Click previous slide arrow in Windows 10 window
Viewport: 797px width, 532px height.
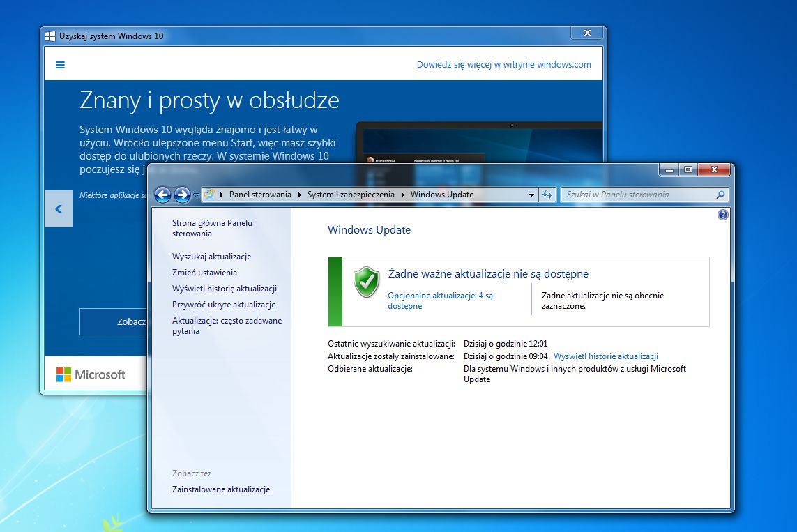point(59,209)
